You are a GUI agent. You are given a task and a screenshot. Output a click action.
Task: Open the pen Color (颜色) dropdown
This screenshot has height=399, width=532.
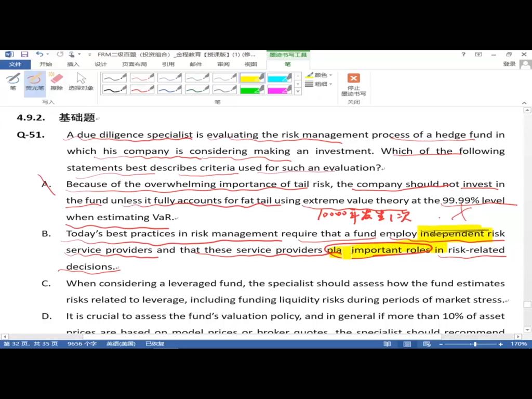tap(319, 75)
